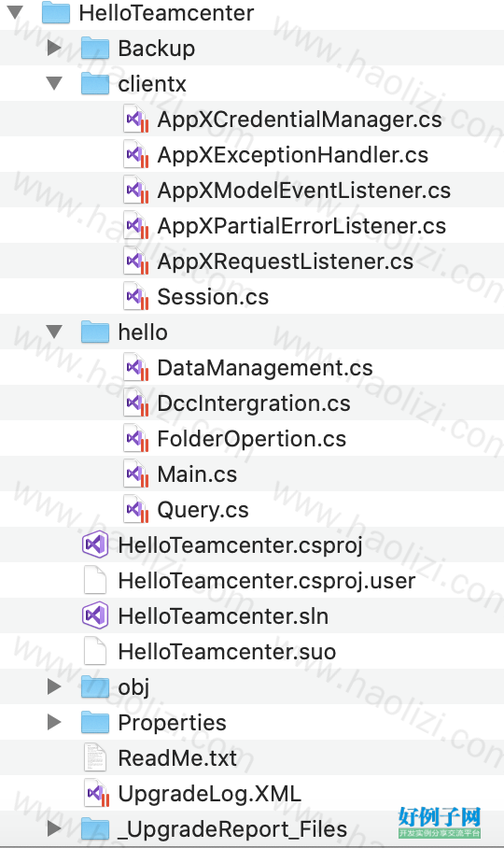Collapse the clientx folder
504x848 pixels.
click(x=54, y=83)
